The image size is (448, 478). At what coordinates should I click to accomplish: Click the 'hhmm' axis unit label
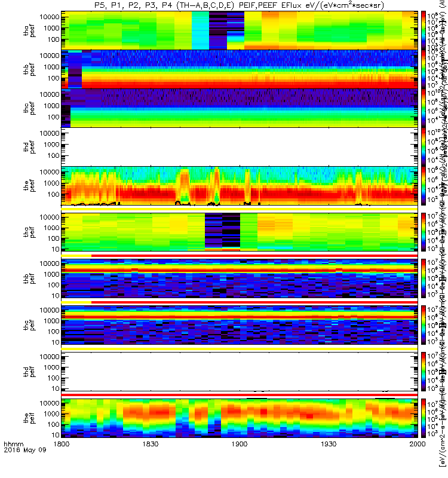(13, 444)
